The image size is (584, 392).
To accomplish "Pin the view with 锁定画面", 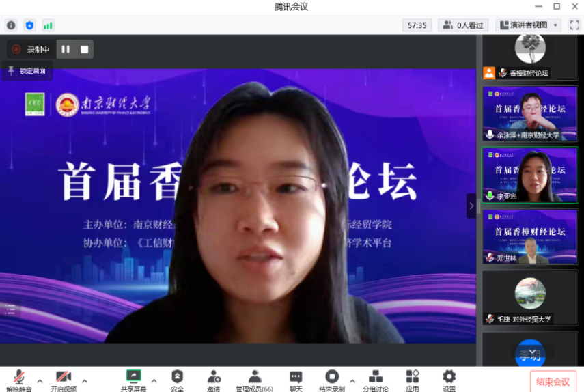I will [27, 71].
